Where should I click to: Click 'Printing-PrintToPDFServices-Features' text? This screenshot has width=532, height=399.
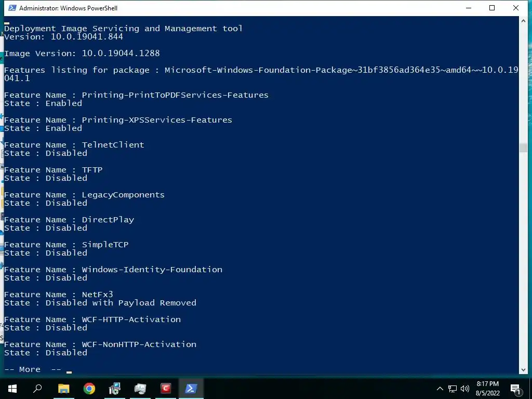175,95
